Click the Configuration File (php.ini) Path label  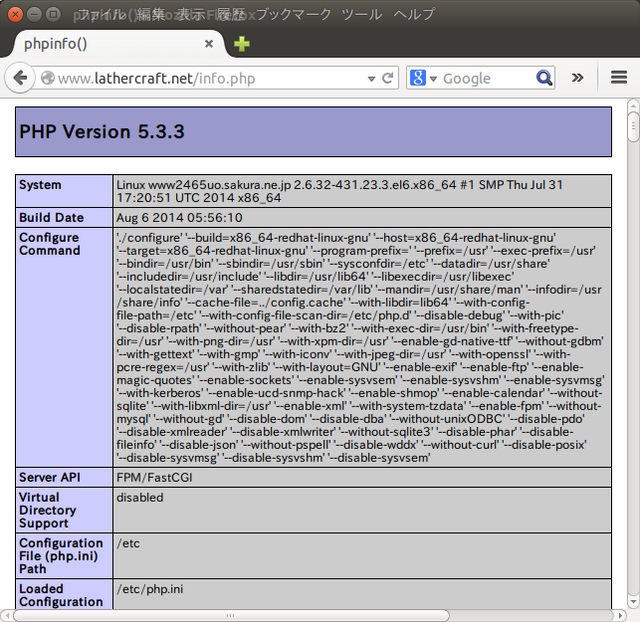pyautogui.click(x=61, y=556)
